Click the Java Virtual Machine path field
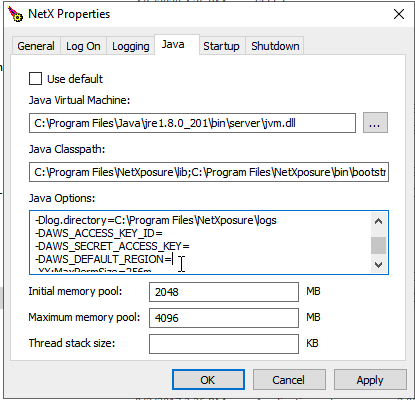Viewport: 415px width, 400px height. (x=192, y=123)
